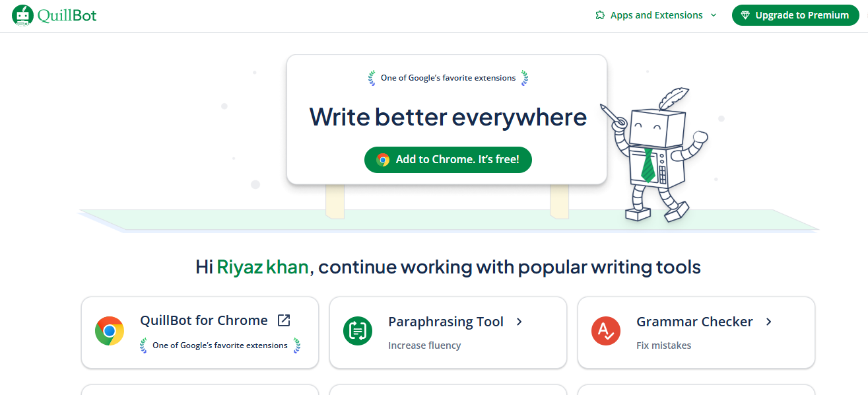Expand the Apps and Extensions dropdown arrow

714,15
